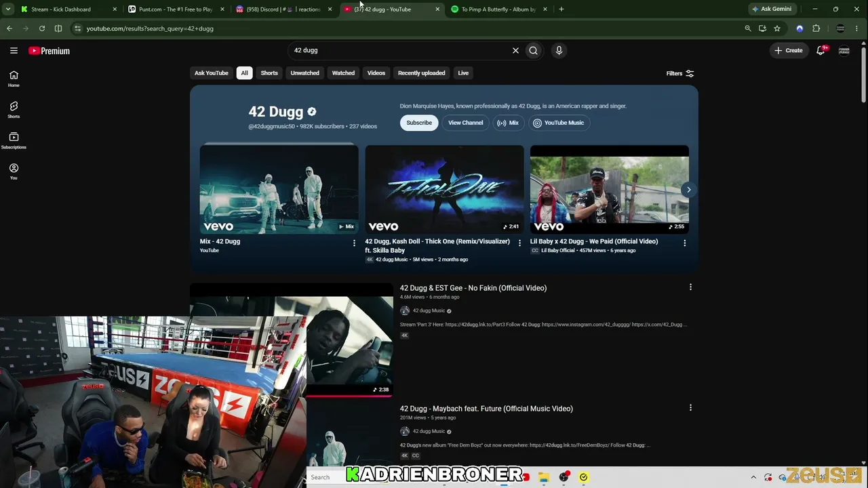Select the Videos filter chip
This screenshot has width=868, height=488.
(376, 73)
